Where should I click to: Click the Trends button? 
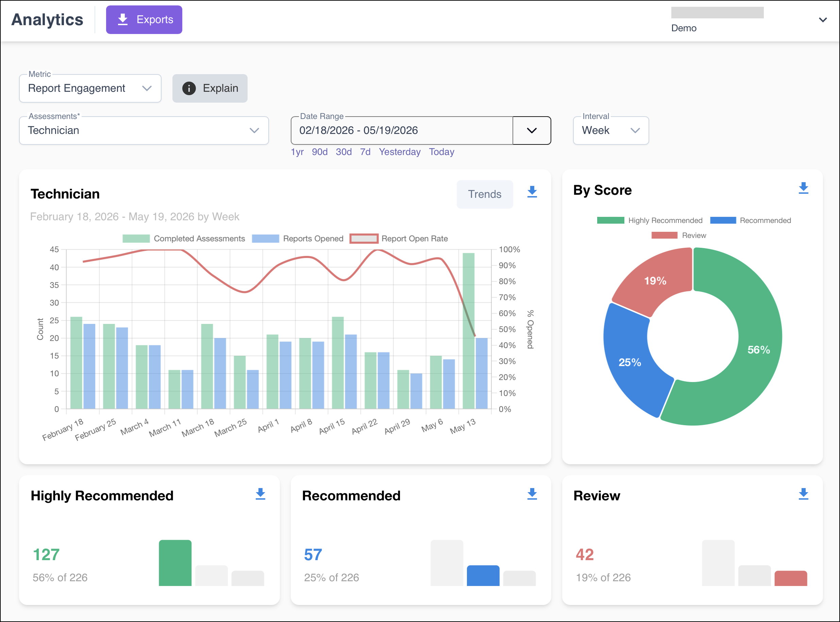485,194
